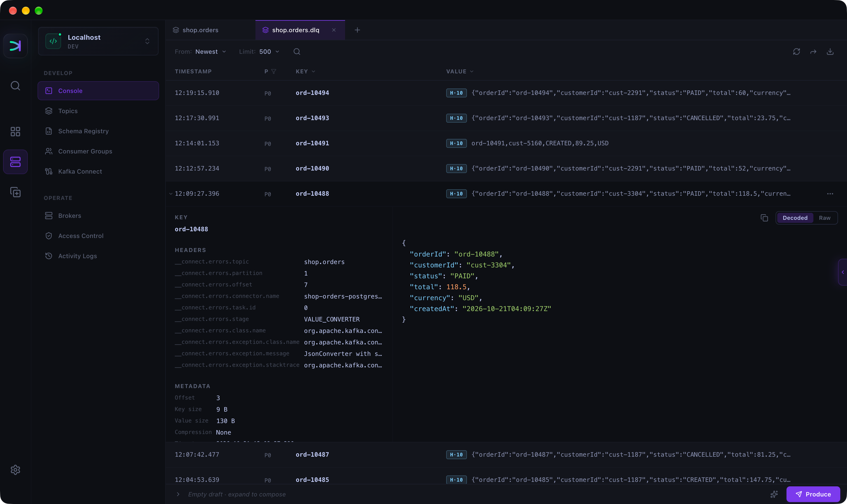Viewport: 847px width, 504px height.
Task: Select the ord-10493 message row key
Action: (x=312, y=118)
